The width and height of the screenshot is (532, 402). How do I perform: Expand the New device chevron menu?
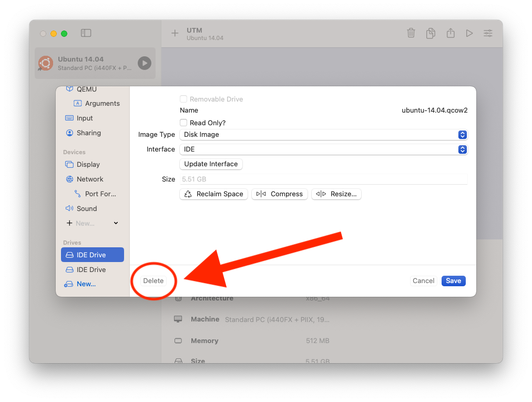(116, 223)
